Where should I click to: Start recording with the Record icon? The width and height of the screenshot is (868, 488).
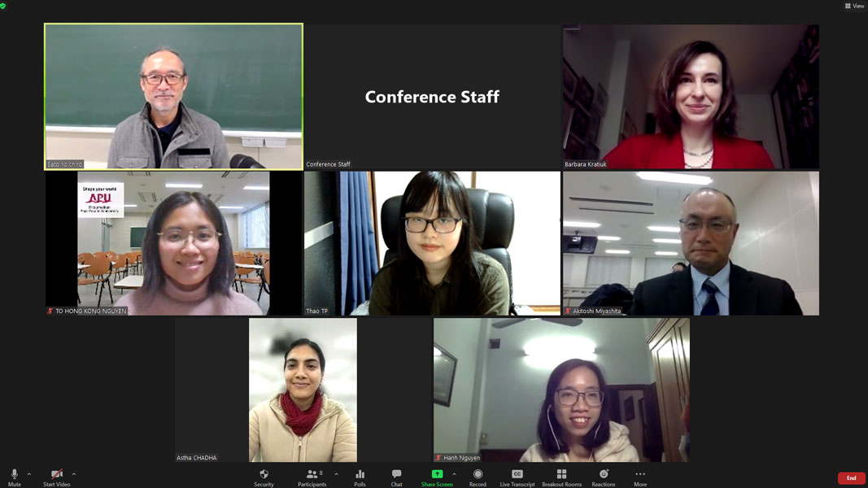pyautogui.click(x=478, y=477)
